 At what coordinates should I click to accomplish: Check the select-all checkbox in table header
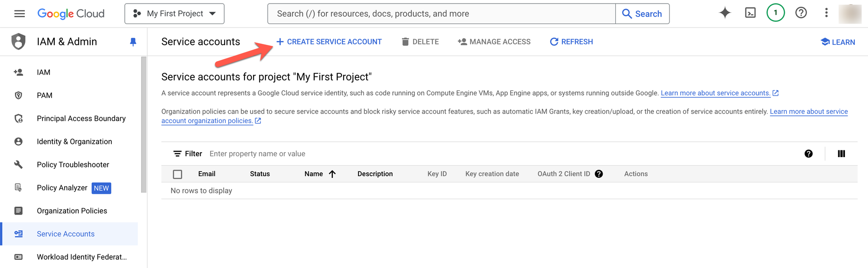(x=178, y=174)
